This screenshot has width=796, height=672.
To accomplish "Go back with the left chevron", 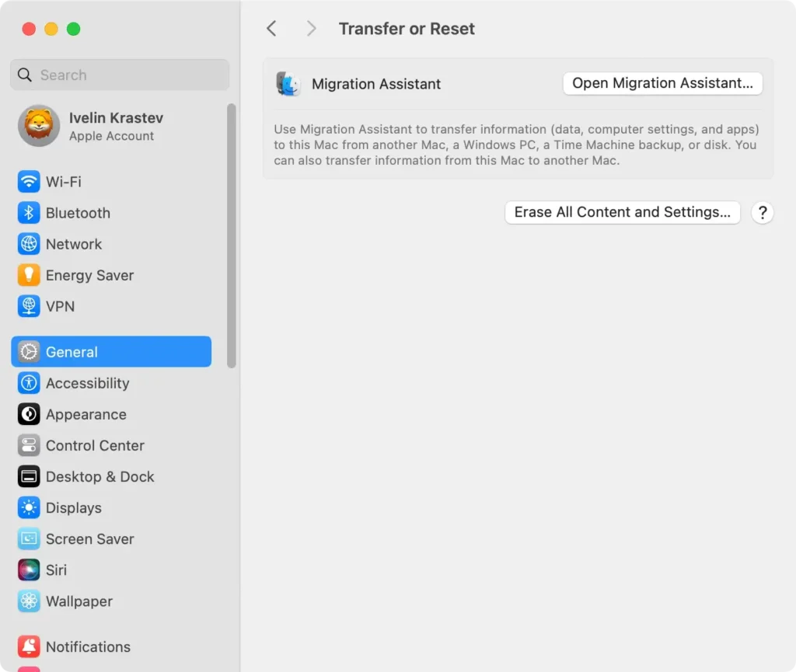I will pyautogui.click(x=271, y=29).
